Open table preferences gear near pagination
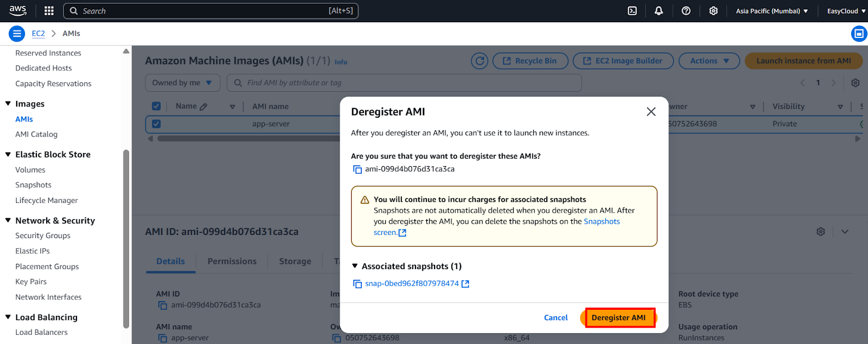The height and width of the screenshot is (344, 868). click(856, 83)
